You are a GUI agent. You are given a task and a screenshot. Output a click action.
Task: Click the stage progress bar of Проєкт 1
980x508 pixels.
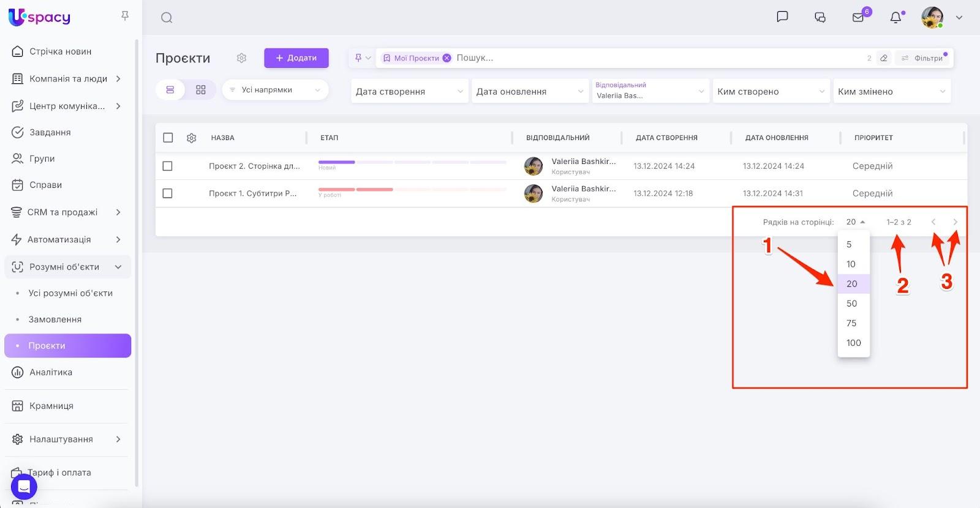coord(412,190)
